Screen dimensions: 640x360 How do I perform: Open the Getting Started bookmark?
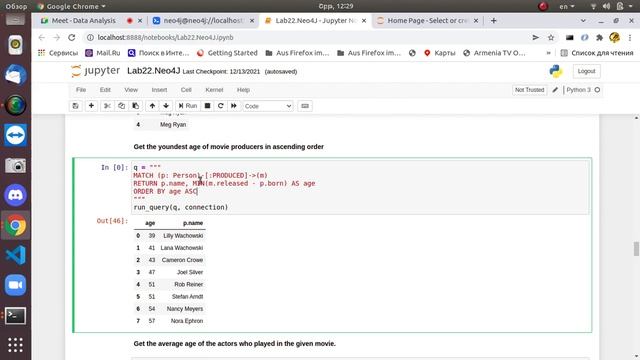(x=227, y=53)
